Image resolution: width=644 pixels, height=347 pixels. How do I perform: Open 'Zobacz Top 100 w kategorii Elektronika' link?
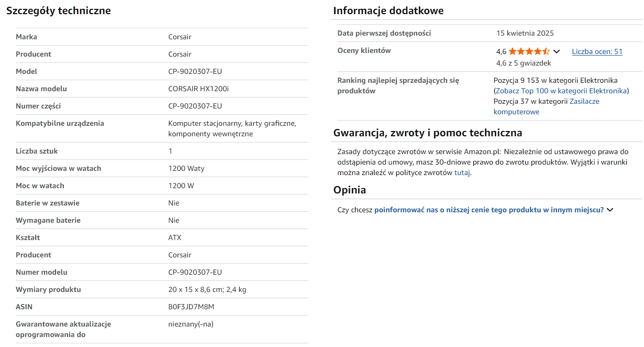point(561,91)
